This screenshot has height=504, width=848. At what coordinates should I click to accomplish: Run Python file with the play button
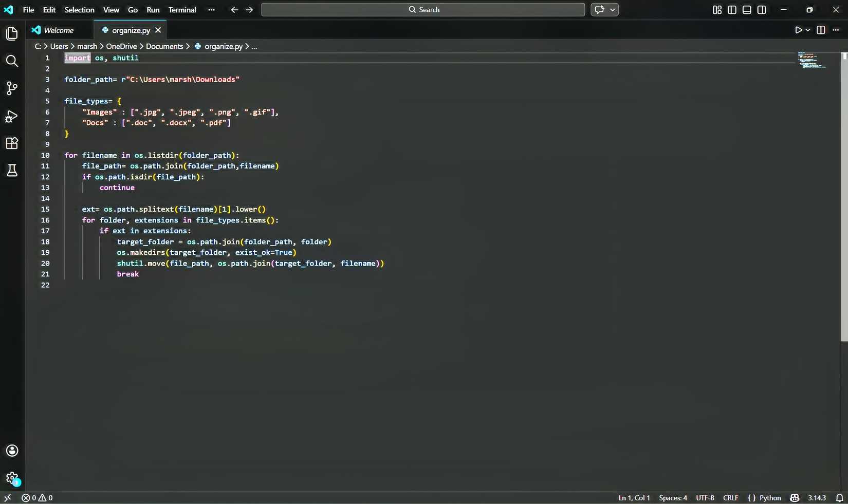(798, 30)
